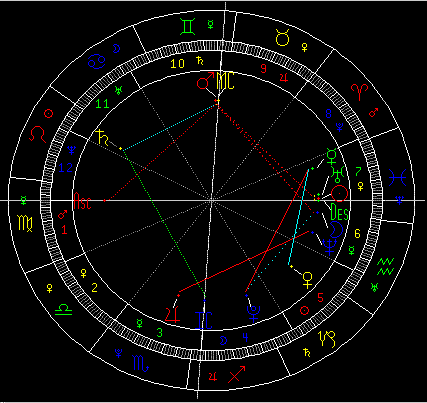Image resolution: width=427 pixels, height=403 pixels.
Task: Click the green Aquarius wave glyph
Action: pyautogui.click(x=385, y=266)
